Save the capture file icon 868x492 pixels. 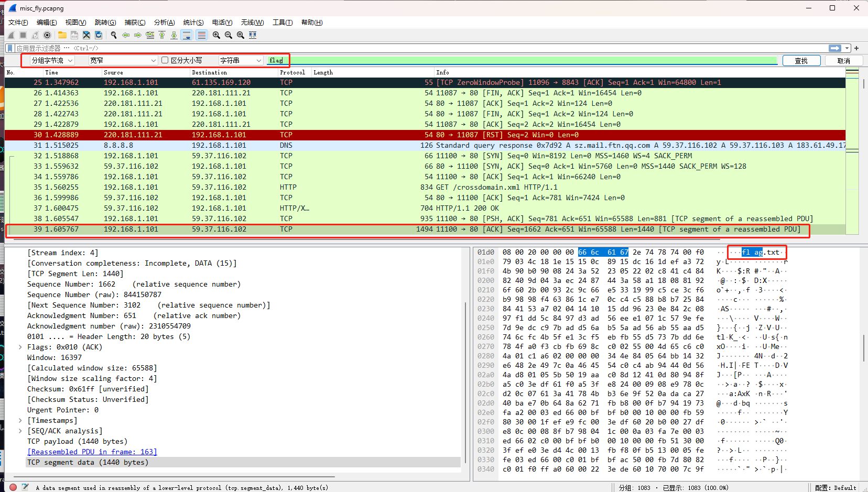[74, 35]
